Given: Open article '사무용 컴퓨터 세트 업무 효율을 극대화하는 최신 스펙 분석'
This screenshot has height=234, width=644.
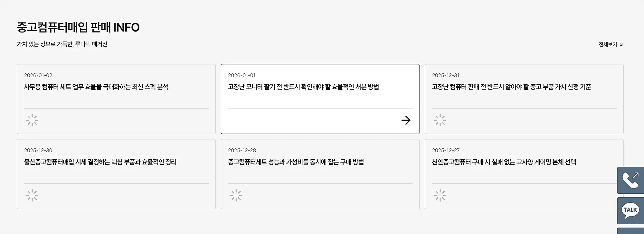Looking at the screenshot, I should 96,87.
